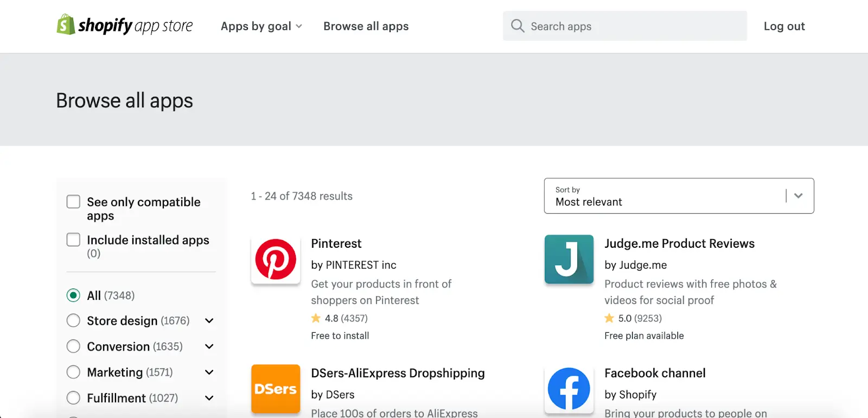This screenshot has height=418, width=868.
Task: Open the Sort by dropdown
Action: click(679, 196)
